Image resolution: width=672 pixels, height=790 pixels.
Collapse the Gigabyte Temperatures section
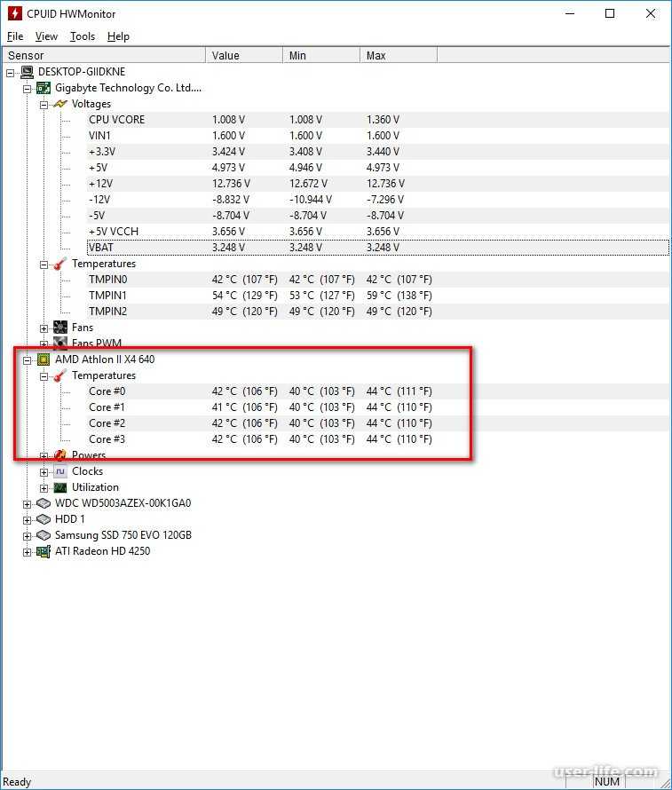point(43,265)
